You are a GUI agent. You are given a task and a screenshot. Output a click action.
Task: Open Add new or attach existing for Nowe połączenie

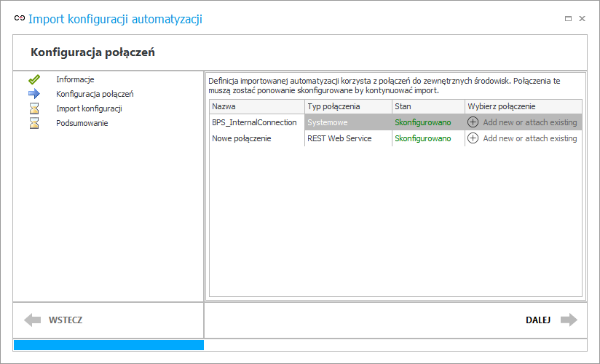[530, 138]
